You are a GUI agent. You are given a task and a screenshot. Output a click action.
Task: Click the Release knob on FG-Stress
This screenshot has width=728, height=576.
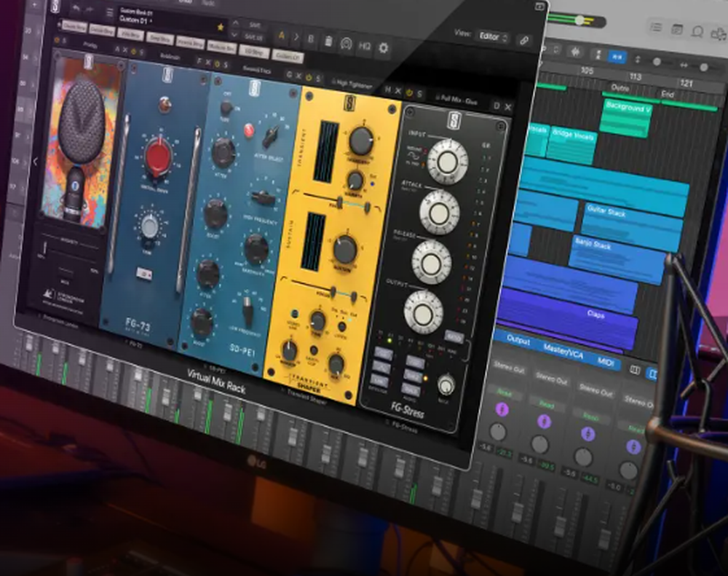pos(431,263)
